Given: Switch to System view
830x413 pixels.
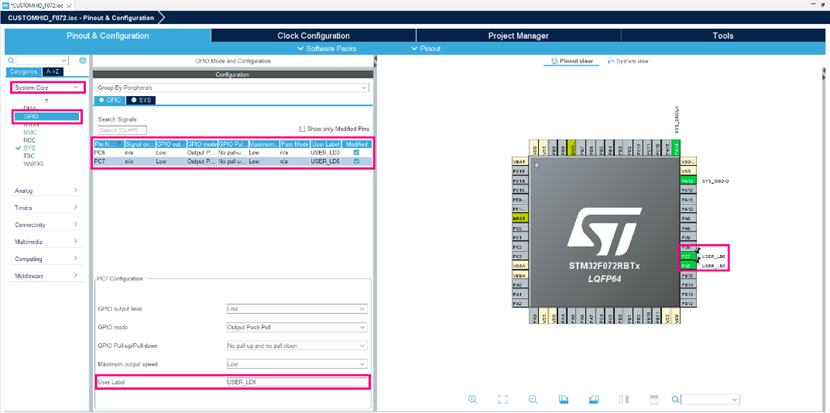Looking at the screenshot, I should pyautogui.click(x=628, y=61).
